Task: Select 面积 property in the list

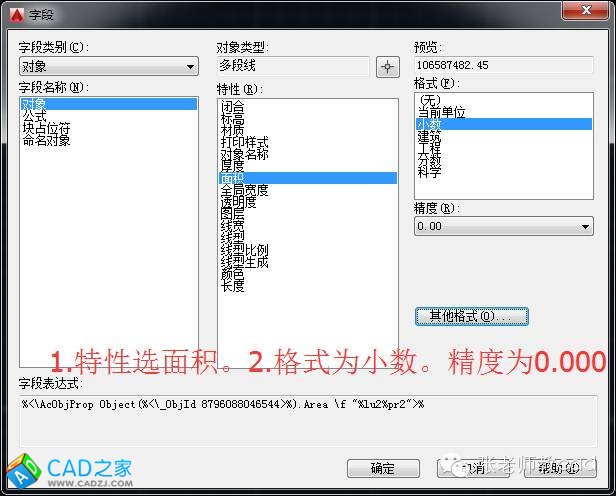Action: tap(232, 177)
